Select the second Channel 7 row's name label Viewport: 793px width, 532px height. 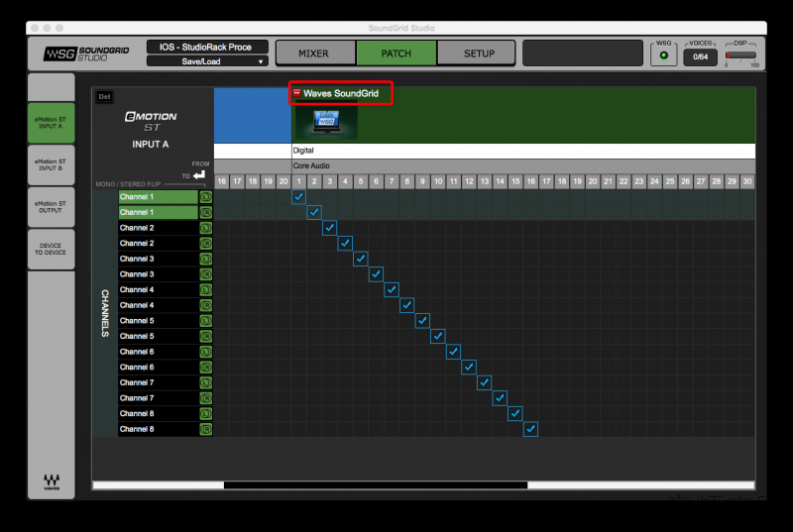(159, 398)
